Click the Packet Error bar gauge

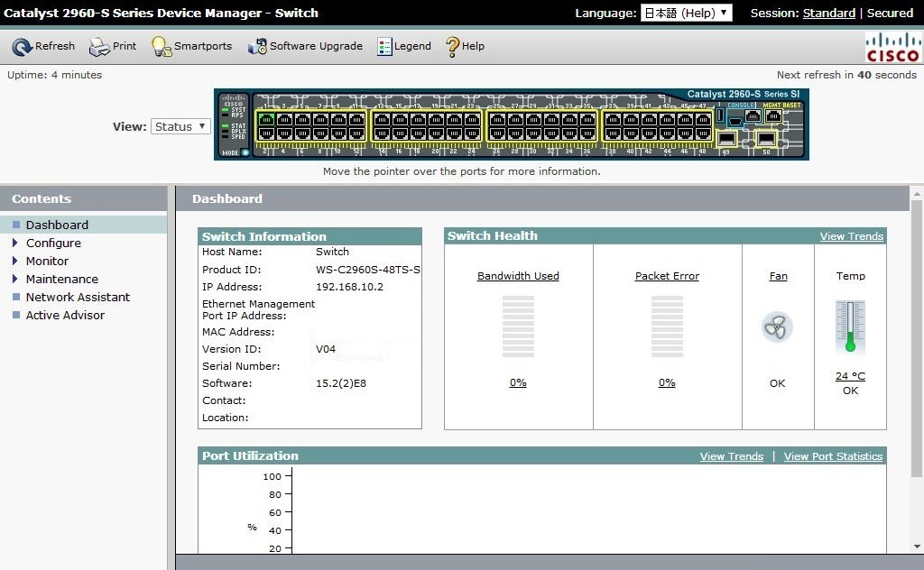[x=667, y=326]
